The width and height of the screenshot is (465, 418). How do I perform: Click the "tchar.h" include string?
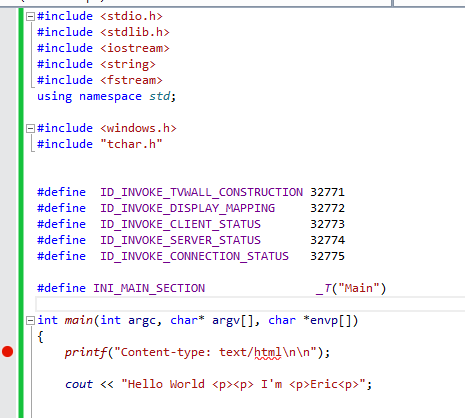[x=131, y=144]
